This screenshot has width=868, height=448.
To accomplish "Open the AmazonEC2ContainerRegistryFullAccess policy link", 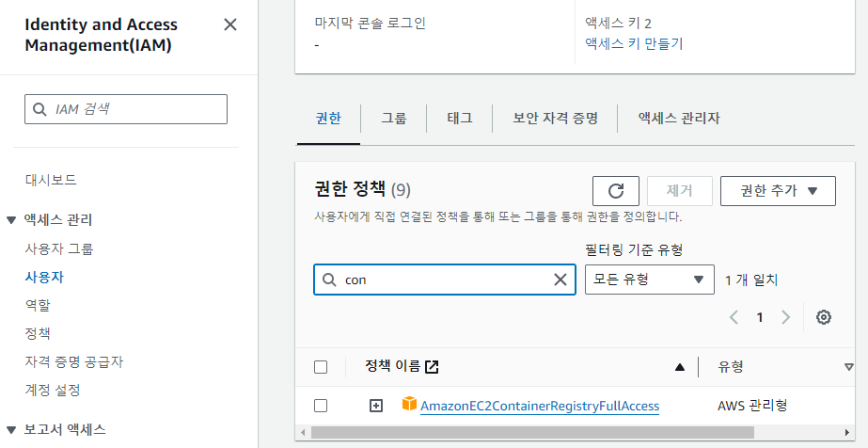I will [x=540, y=407].
